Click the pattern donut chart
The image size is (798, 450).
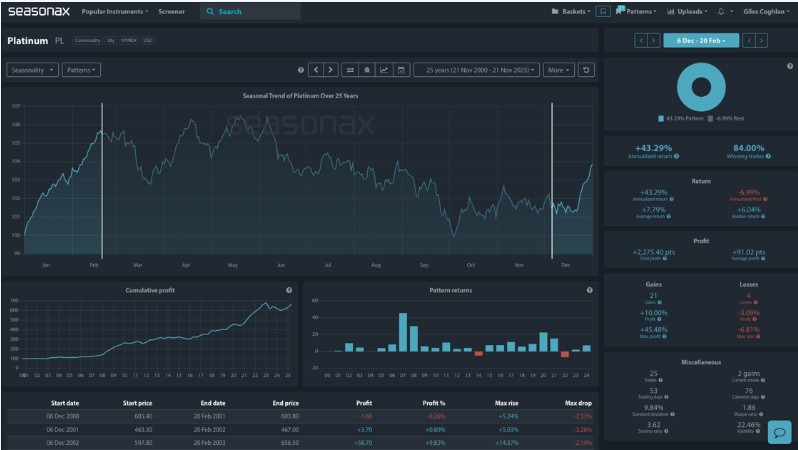click(x=700, y=88)
